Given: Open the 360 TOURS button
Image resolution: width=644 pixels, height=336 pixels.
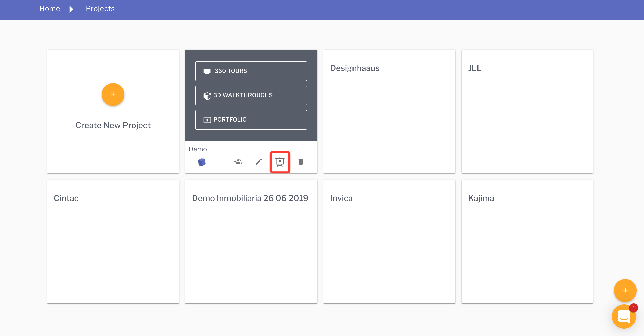Looking at the screenshot, I should coord(251,71).
